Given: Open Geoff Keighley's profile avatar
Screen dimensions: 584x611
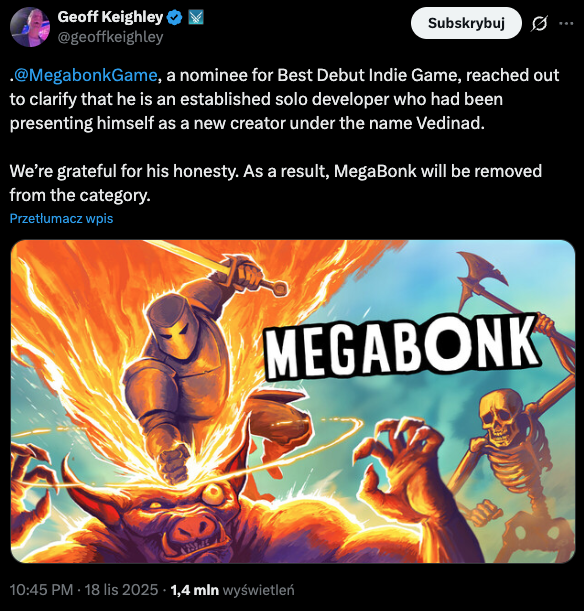Looking at the screenshot, I should click(30, 27).
